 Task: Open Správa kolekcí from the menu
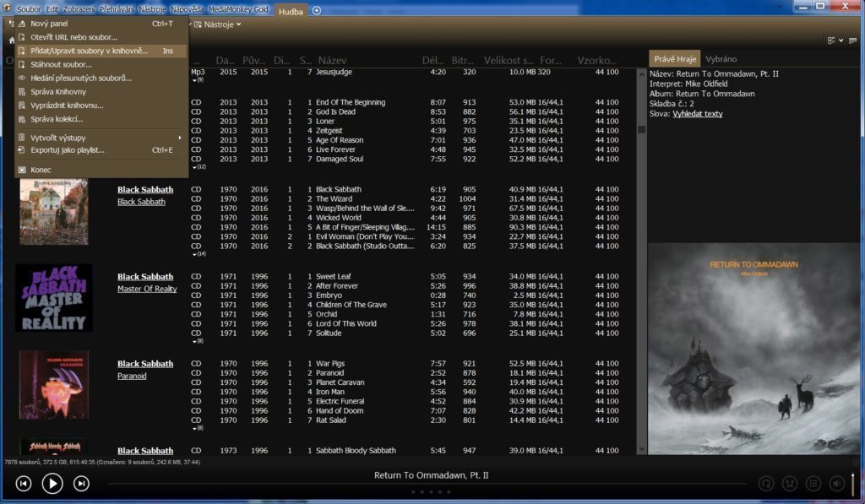tap(101, 118)
